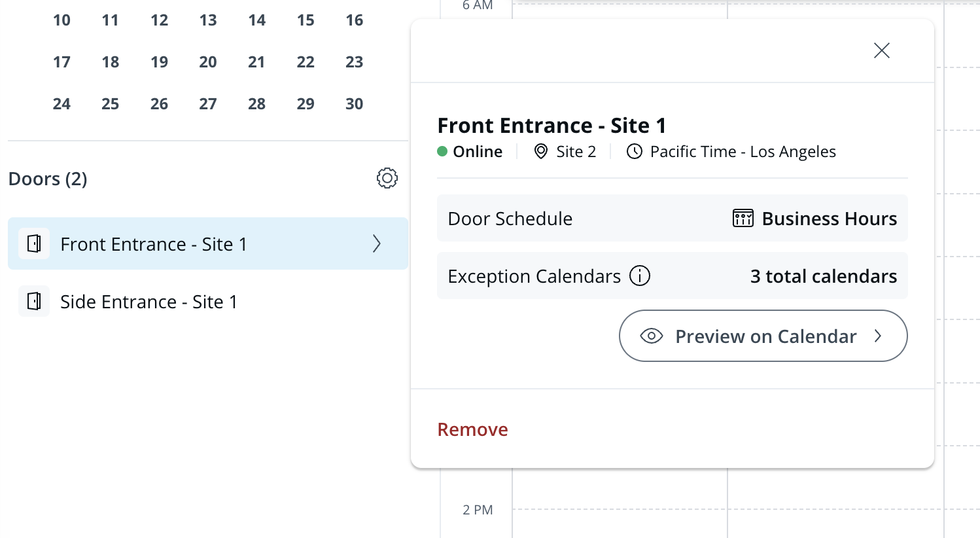
Task: Pick day 14 in the mini calendar
Action: [256, 20]
